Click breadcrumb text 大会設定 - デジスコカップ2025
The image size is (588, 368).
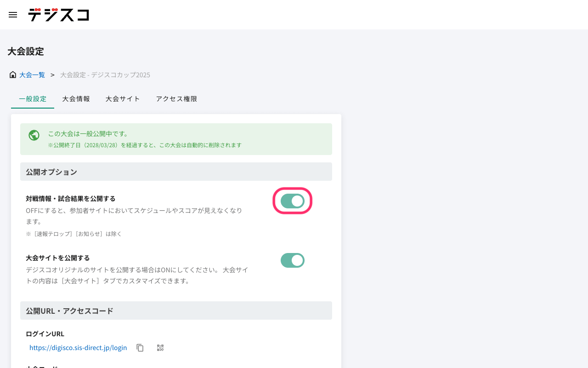click(105, 75)
